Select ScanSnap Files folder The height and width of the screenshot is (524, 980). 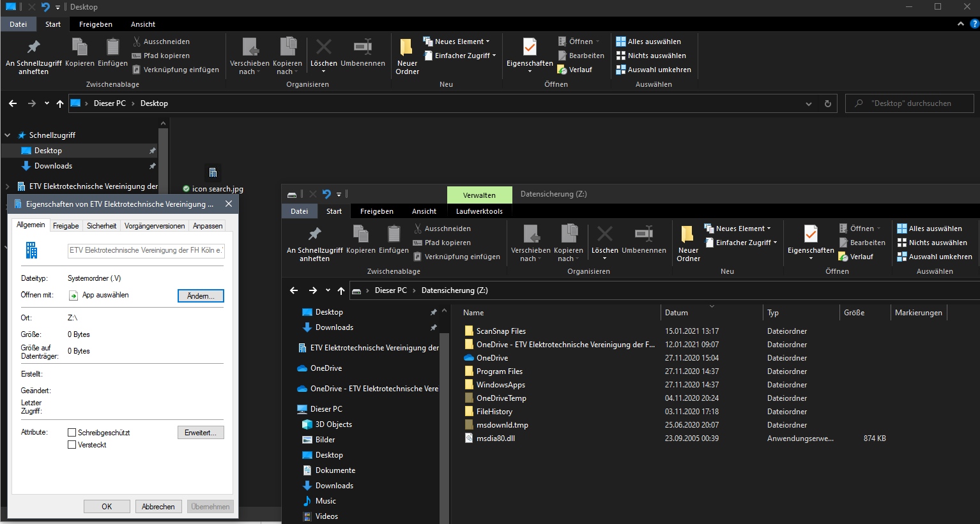pyautogui.click(x=501, y=331)
